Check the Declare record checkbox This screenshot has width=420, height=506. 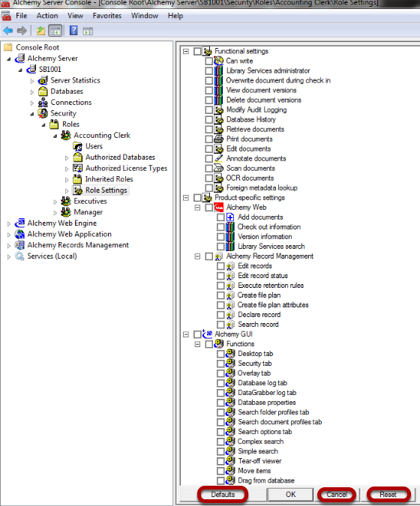point(220,315)
